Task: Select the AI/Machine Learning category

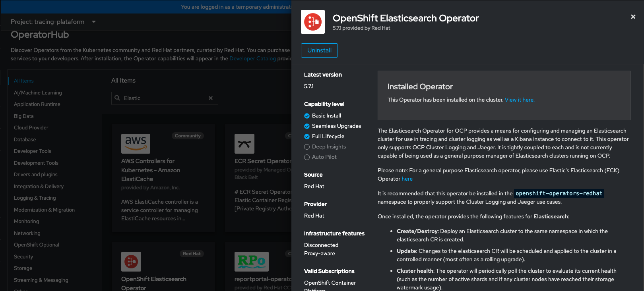Action: click(38, 93)
